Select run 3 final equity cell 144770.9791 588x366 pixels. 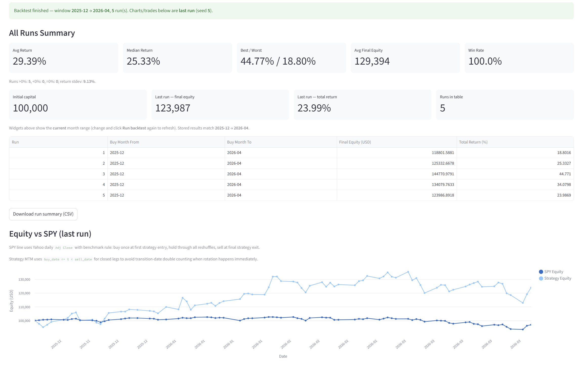443,174
